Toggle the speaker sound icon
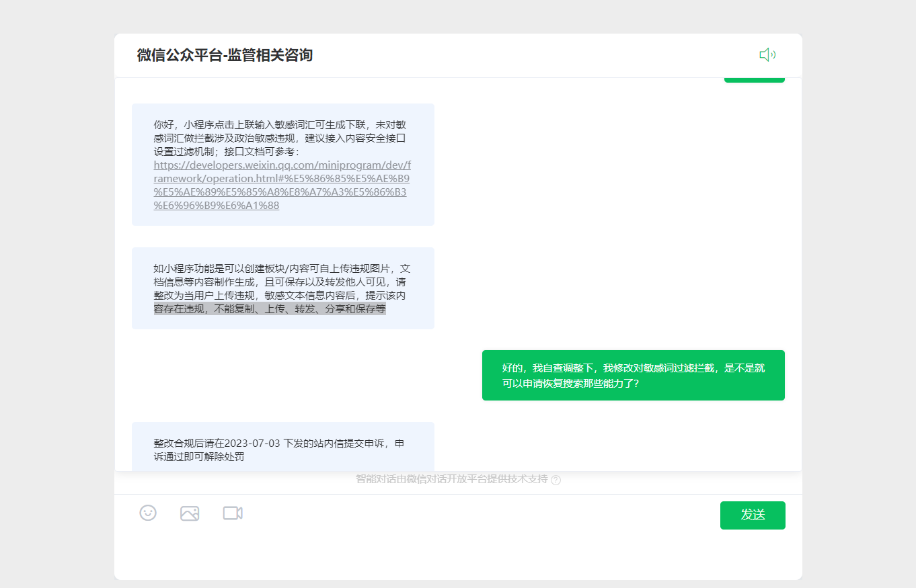Viewport: 916px width, 588px height. click(767, 55)
